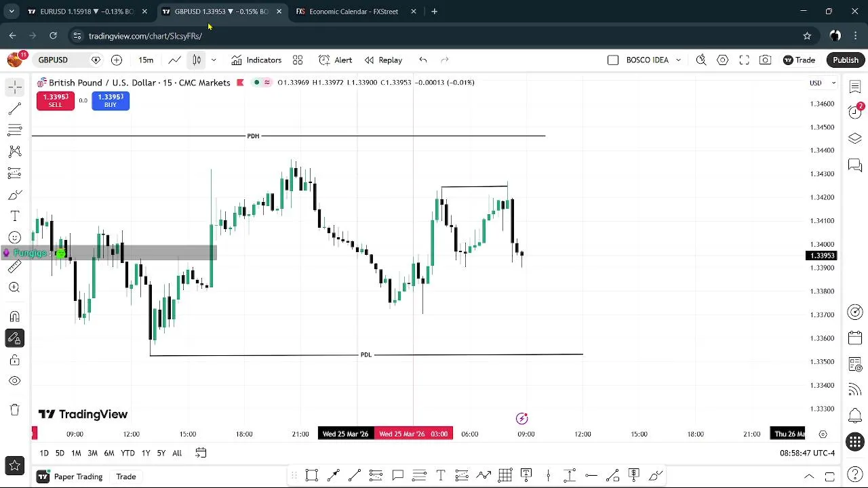868x488 pixels.
Task: Open watchlist panel in right sidebar
Action: point(855,87)
